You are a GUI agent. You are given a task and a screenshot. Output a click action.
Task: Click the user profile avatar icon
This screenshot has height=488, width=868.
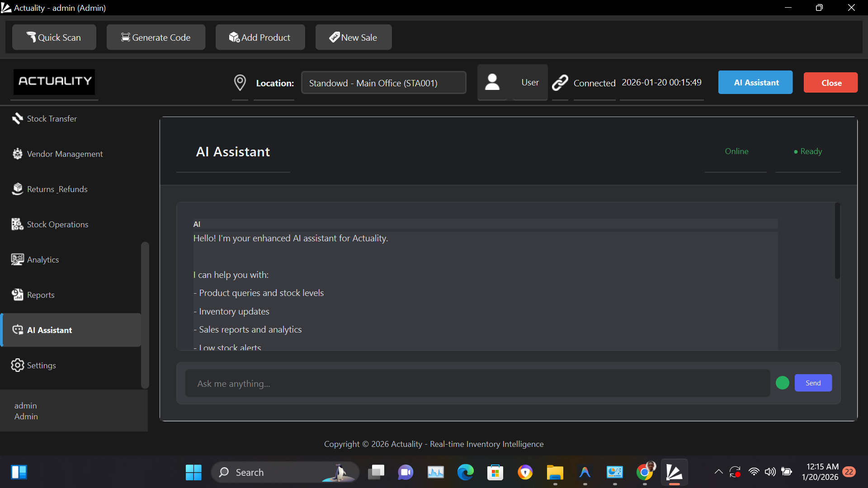point(492,82)
